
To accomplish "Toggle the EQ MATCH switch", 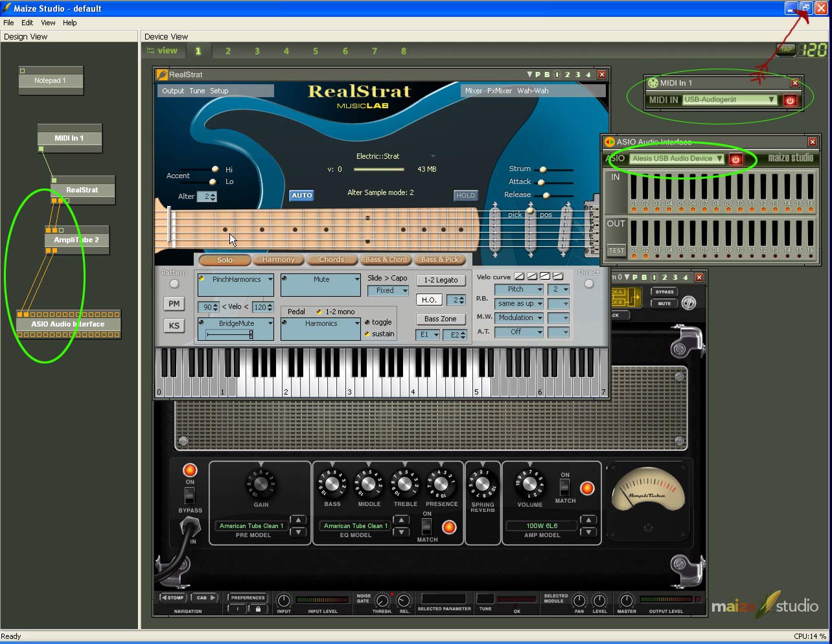I will point(427,526).
